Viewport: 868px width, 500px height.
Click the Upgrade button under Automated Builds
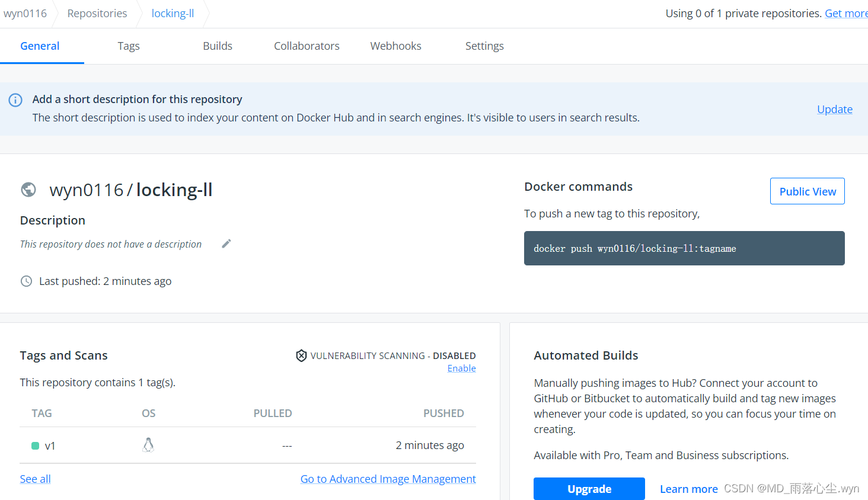coord(589,489)
